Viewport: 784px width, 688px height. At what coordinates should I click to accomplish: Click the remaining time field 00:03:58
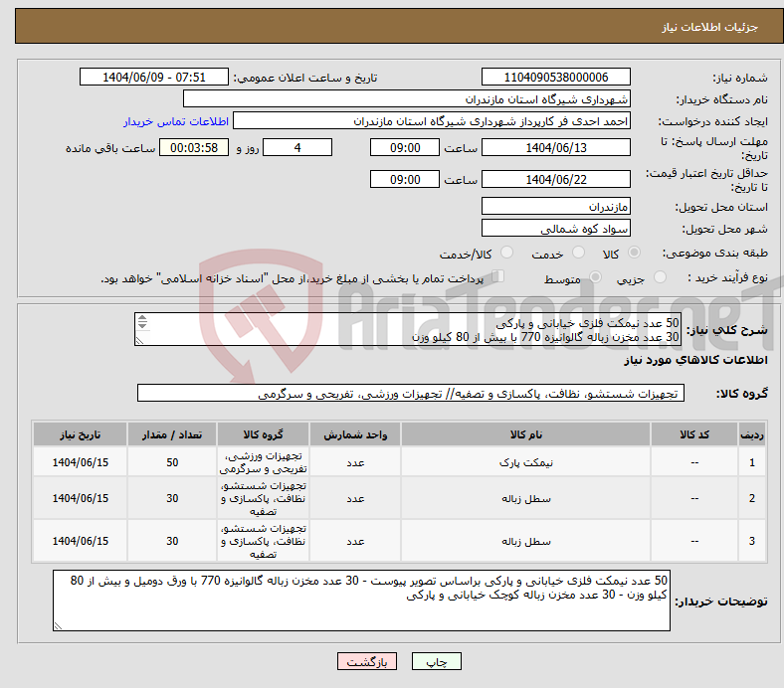[x=194, y=147]
